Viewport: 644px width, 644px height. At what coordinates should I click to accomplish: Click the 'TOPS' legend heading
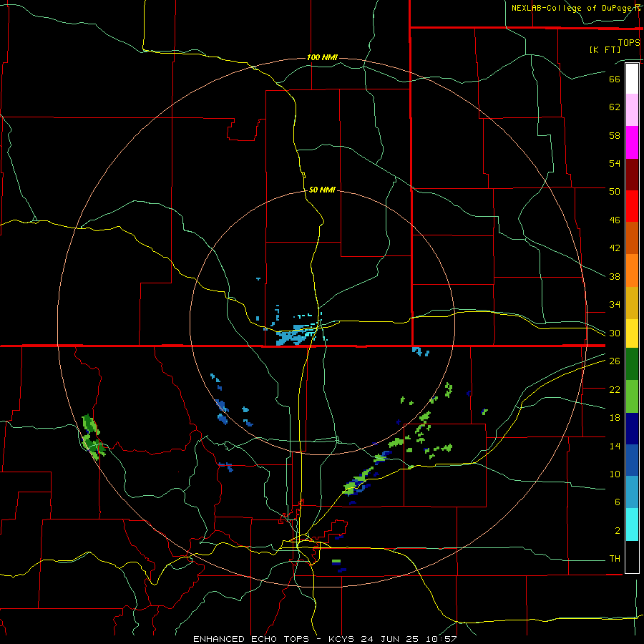coord(629,42)
